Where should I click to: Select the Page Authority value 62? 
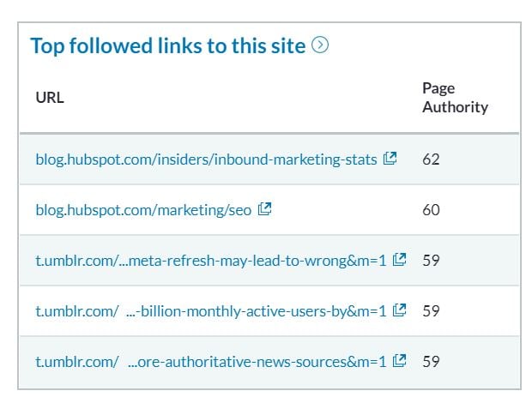pyautogui.click(x=431, y=159)
